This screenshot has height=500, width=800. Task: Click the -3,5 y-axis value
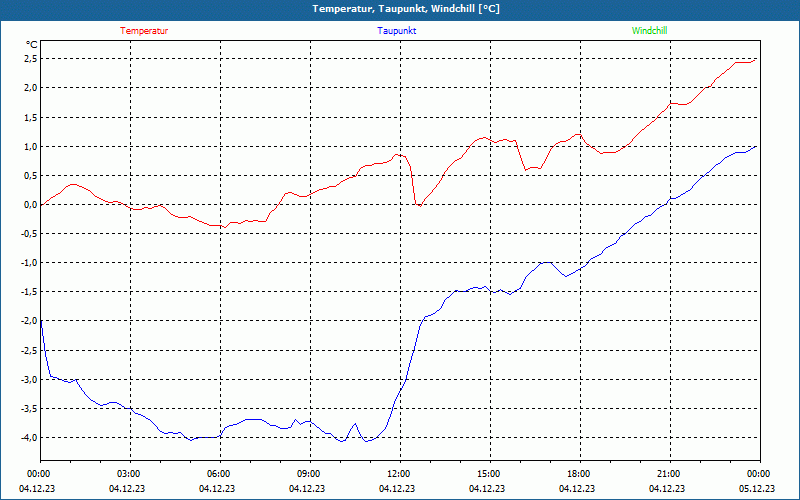30,409
